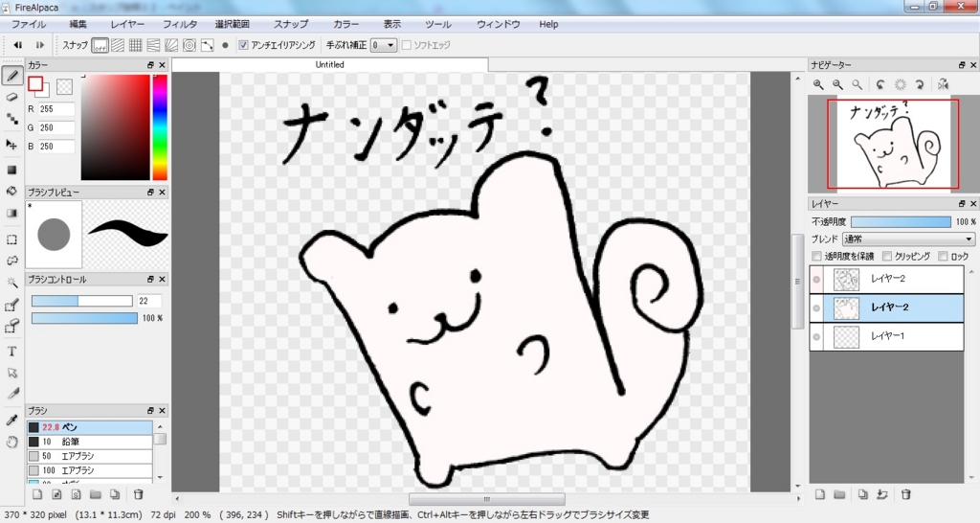Enable the concentric circle snap

tap(189, 45)
